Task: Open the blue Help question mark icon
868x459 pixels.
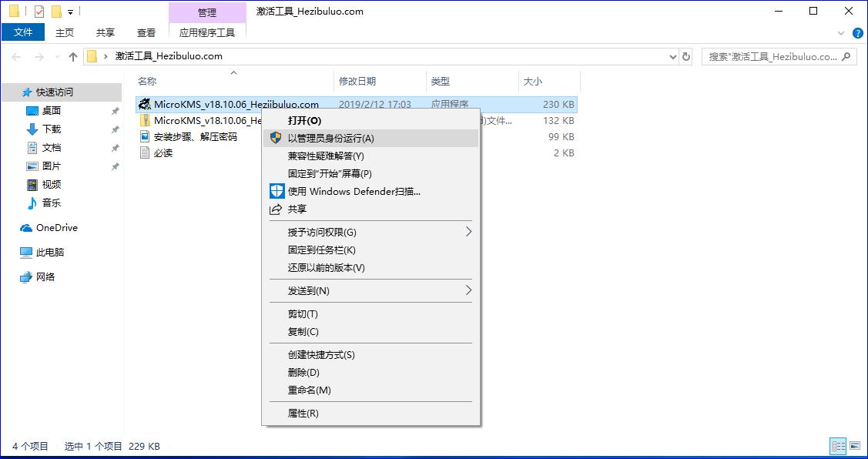Action: (857, 32)
